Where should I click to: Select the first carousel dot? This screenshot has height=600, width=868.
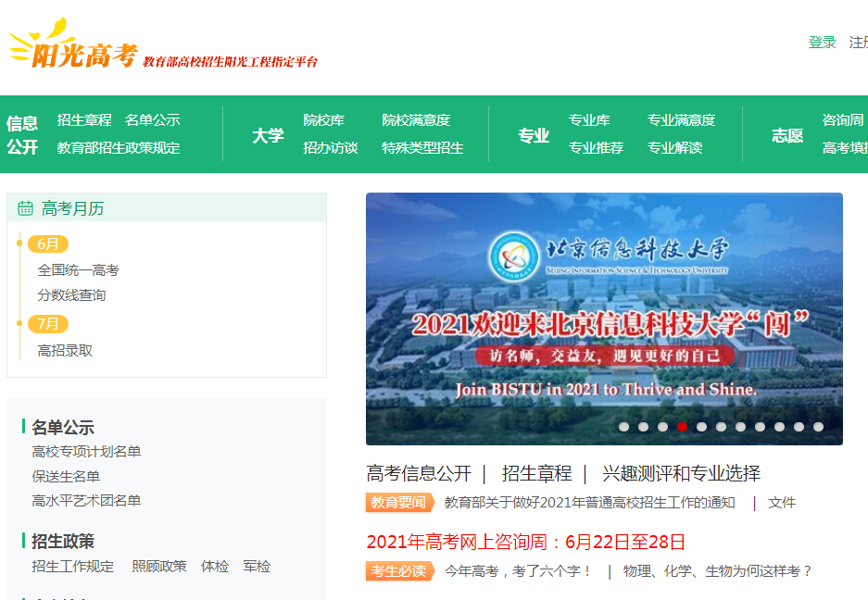pos(623,427)
